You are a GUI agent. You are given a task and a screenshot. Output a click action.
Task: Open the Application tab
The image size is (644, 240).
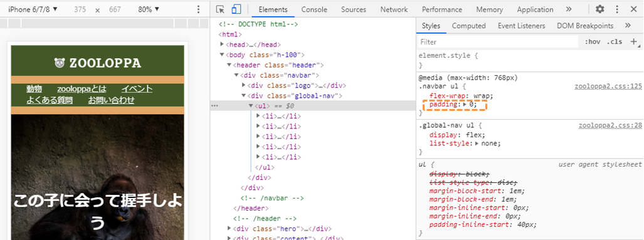(535, 9)
